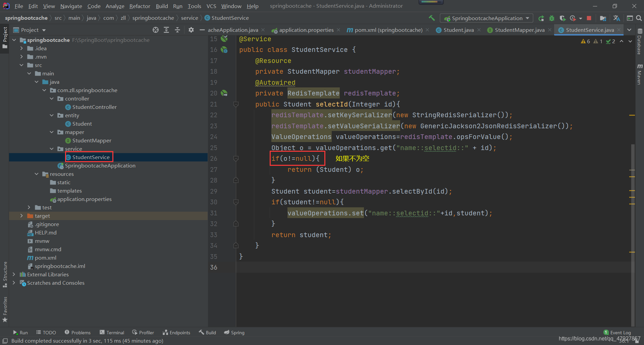Click the gutter icon on line 16

click(224, 50)
